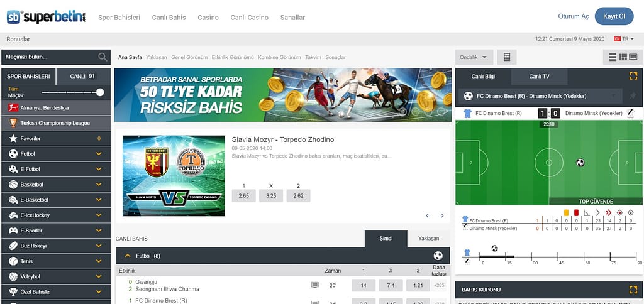Click the Kayıt Ol button
This screenshot has width=644, height=304.
click(x=614, y=16)
